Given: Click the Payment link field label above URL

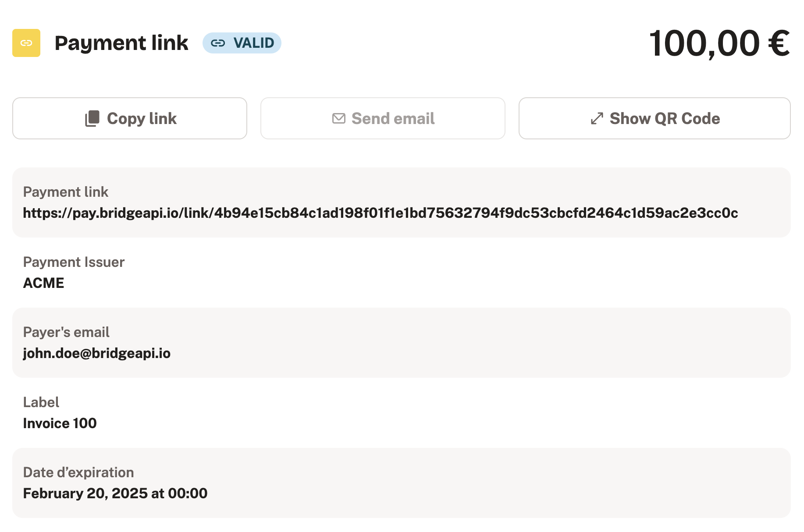Looking at the screenshot, I should coord(66,192).
